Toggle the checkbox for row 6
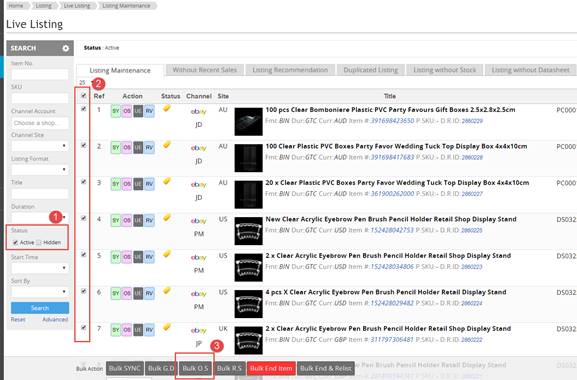577x380 pixels. click(84, 291)
